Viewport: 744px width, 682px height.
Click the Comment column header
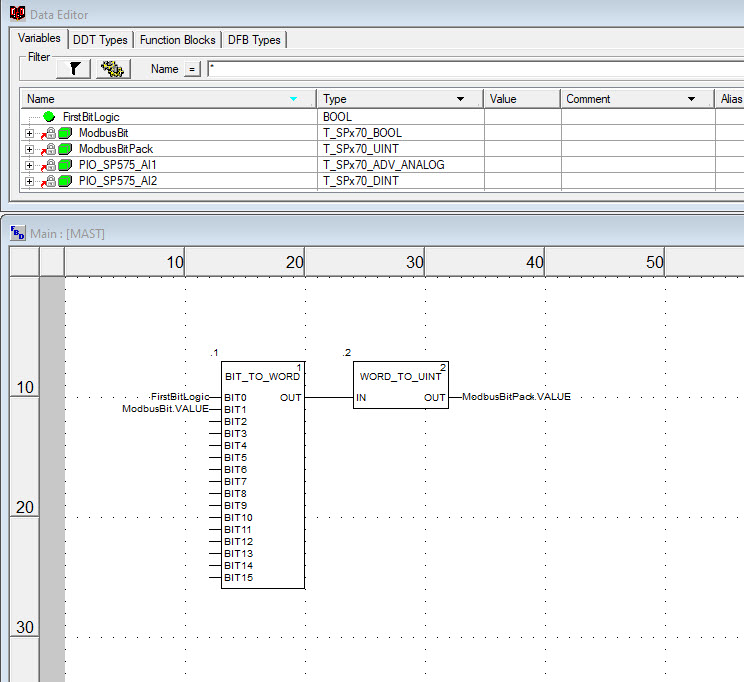[x=637, y=99]
